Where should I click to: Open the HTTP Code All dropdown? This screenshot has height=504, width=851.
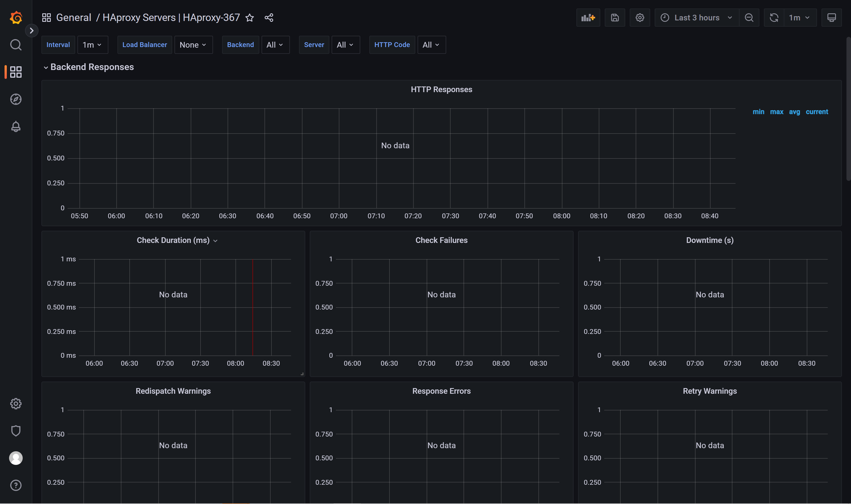pyautogui.click(x=431, y=45)
